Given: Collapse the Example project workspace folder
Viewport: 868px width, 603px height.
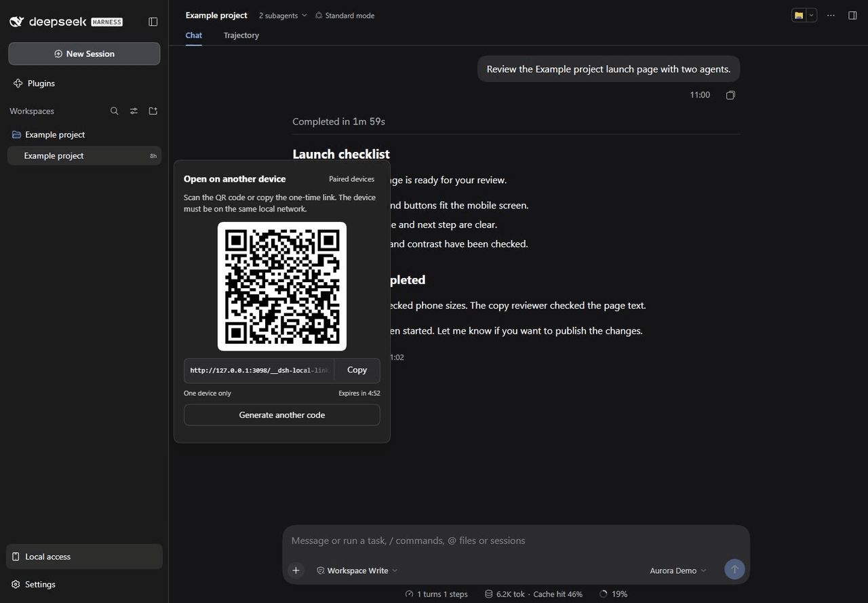Looking at the screenshot, I should [49, 134].
